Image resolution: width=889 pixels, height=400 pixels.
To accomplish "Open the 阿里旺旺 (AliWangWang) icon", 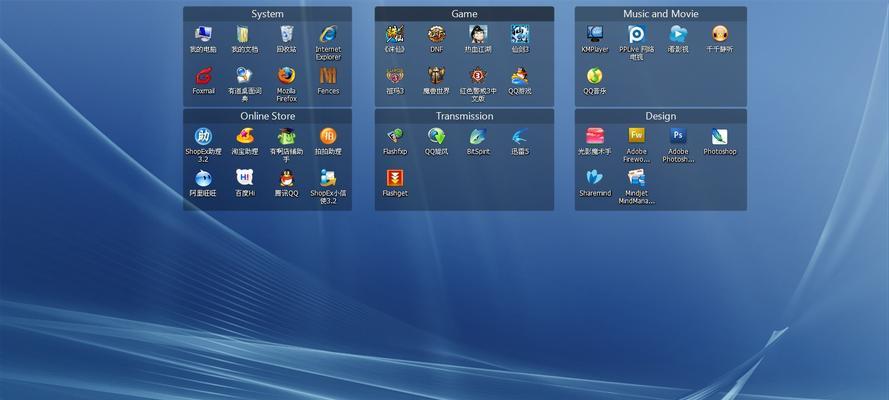I will click(x=203, y=178).
